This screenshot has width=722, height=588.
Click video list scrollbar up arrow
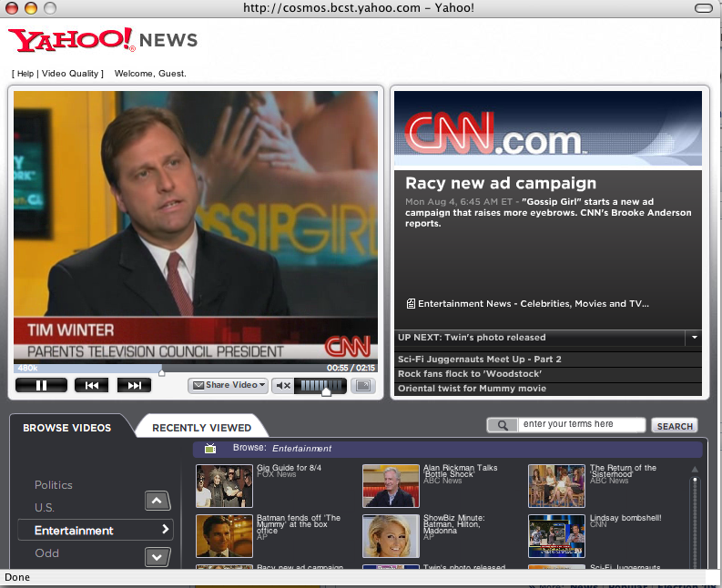695,469
